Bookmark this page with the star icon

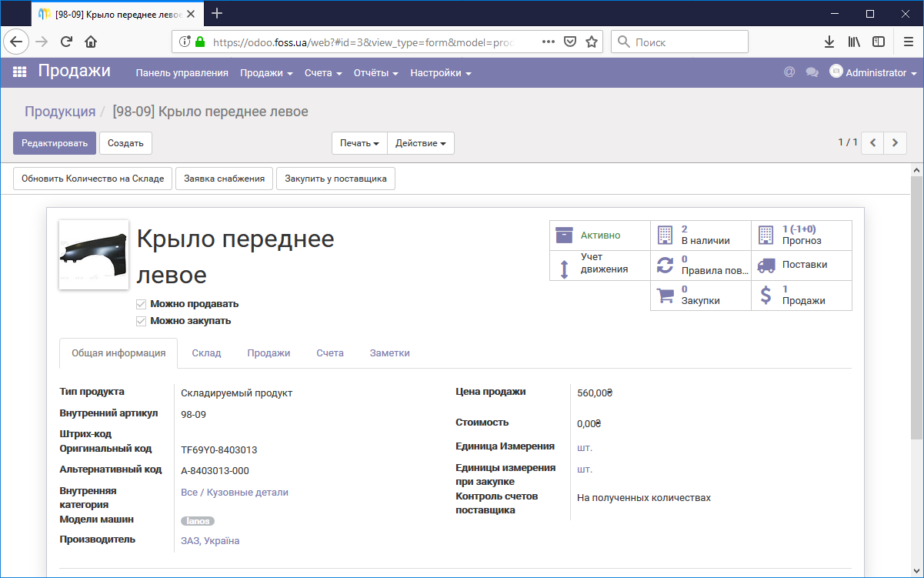pos(592,42)
